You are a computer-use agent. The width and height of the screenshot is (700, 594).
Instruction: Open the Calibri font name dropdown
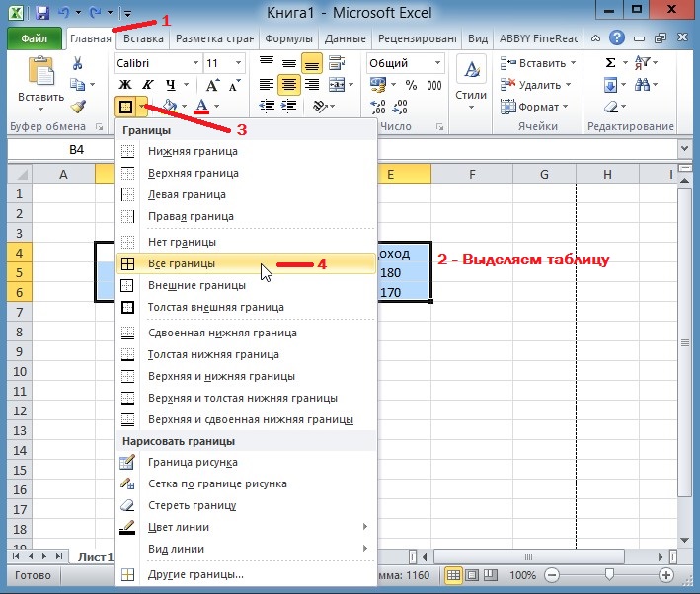pyautogui.click(x=195, y=63)
